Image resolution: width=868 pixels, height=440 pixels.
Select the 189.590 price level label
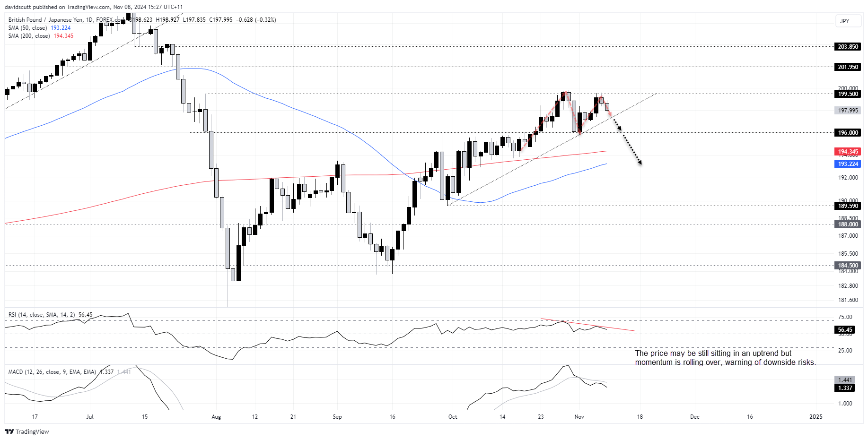click(848, 206)
